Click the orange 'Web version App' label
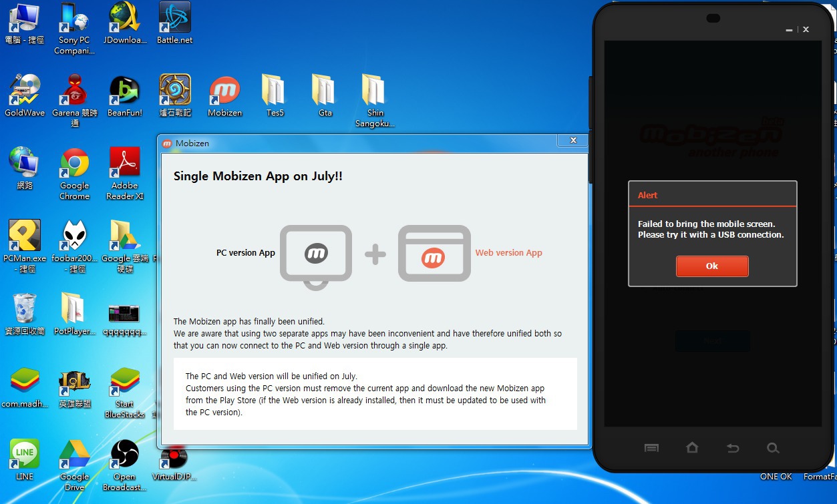The height and width of the screenshot is (504, 837). [509, 253]
